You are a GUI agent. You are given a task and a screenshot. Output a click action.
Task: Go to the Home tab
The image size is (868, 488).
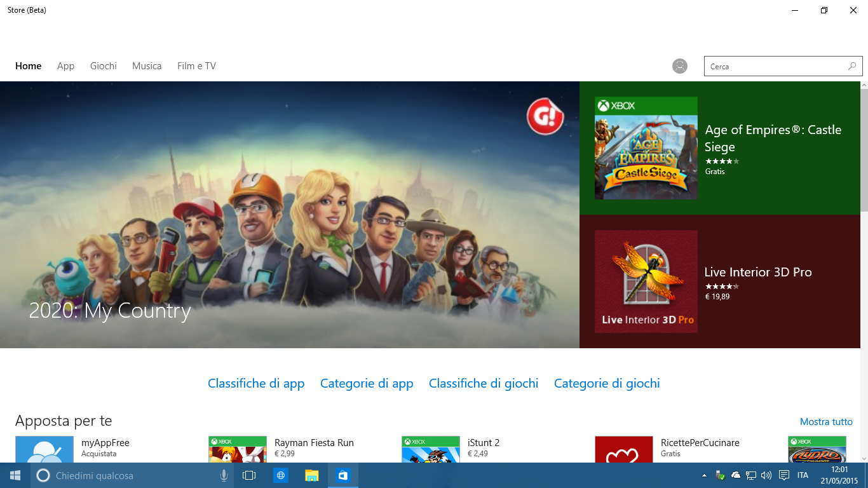[29, 66]
